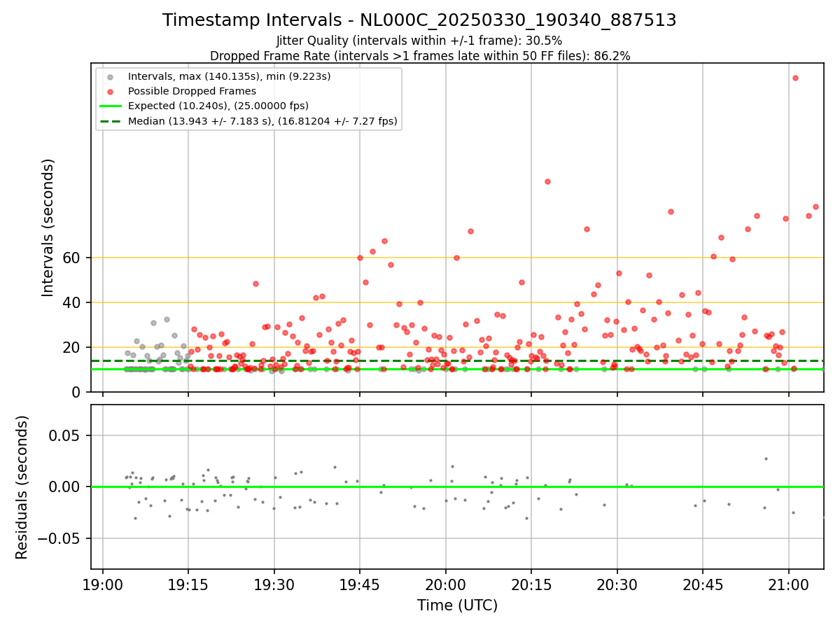
Task: Select legend entry 'Possible Dropped Frames'
Action: [x=192, y=91]
